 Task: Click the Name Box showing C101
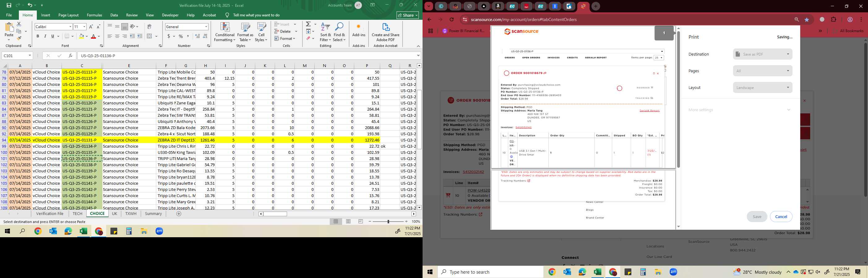(x=17, y=56)
